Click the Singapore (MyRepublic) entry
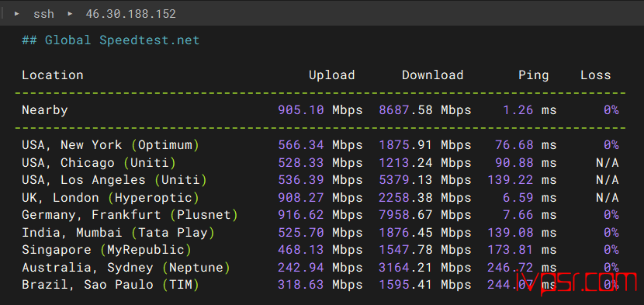 click(x=107, y=250)
